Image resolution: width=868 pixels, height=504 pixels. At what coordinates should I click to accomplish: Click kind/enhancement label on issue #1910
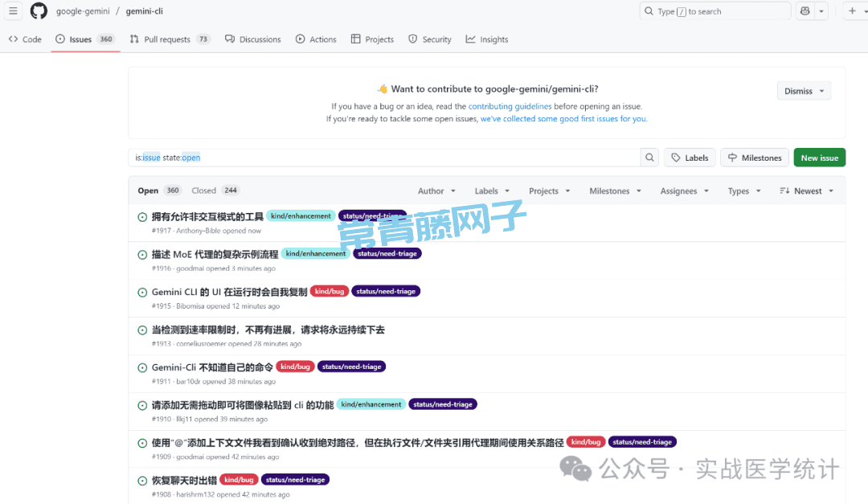371,404
